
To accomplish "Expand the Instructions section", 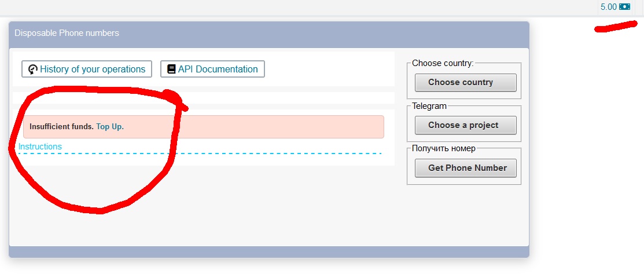I will tap(41, 147).
